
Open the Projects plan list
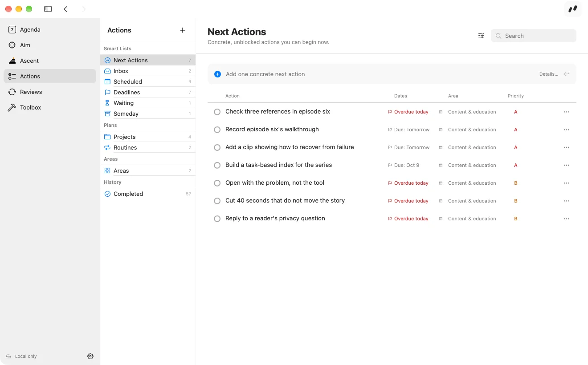point(148,137)
